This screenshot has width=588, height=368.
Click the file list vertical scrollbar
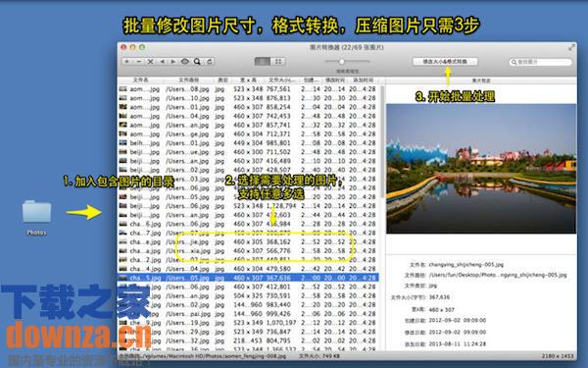(382, 142)
